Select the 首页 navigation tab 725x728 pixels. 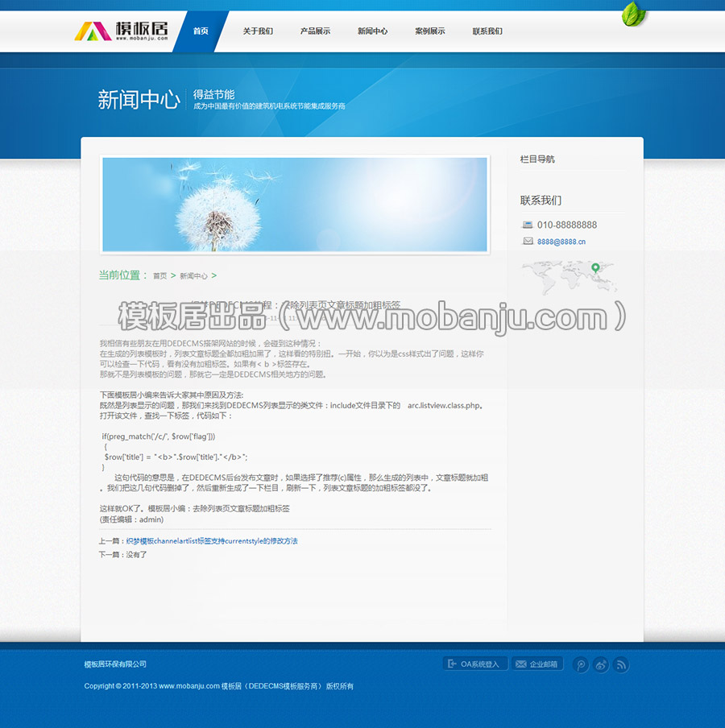point(201,31)
